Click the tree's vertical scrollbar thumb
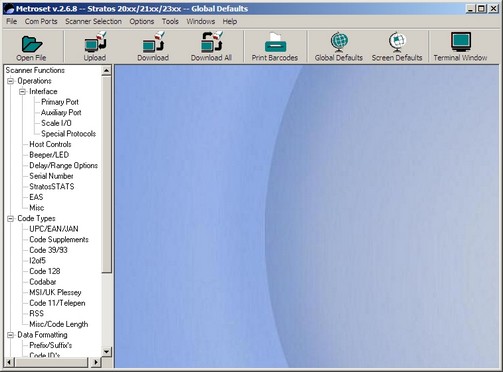503x372 pixels. [x=106, y=174]
